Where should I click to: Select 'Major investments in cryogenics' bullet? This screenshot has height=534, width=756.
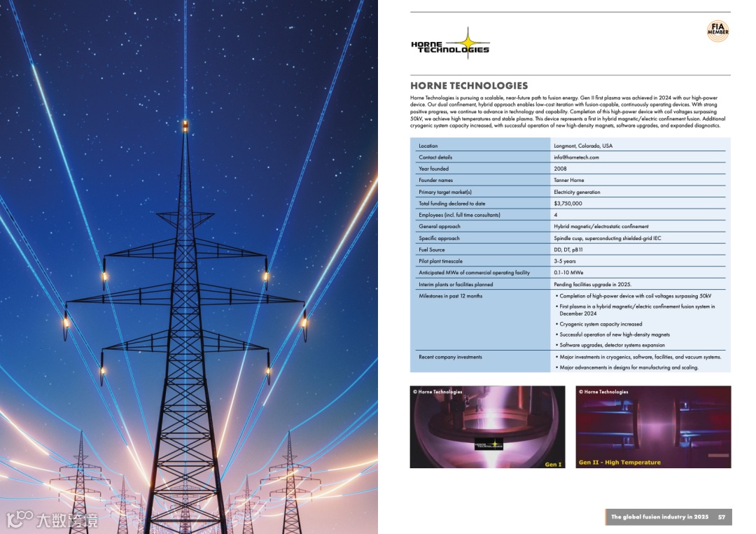[x=638, y=357]
